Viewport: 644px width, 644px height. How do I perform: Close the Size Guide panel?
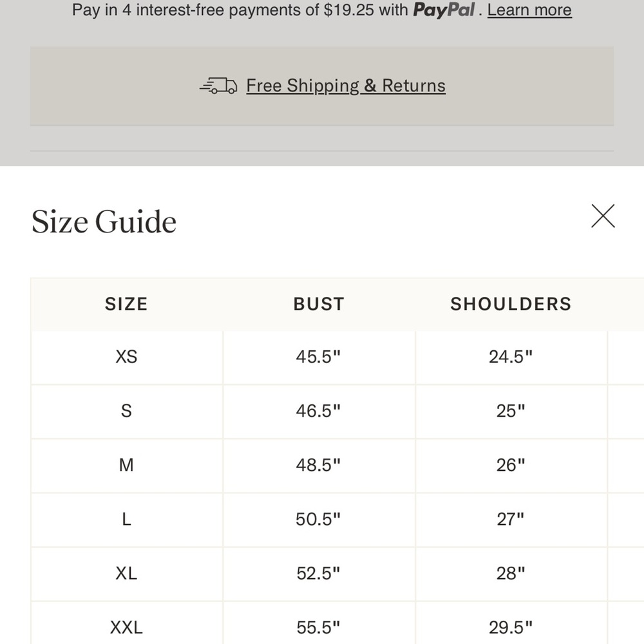tap(603, 216)
